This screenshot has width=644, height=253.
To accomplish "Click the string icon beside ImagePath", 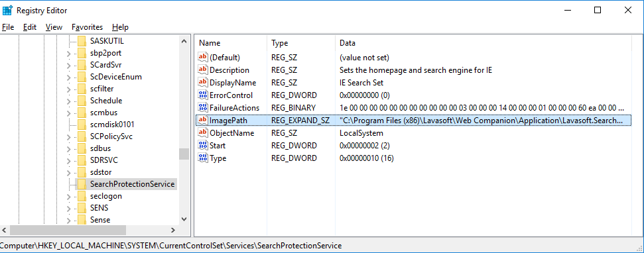I will point(203,120).
